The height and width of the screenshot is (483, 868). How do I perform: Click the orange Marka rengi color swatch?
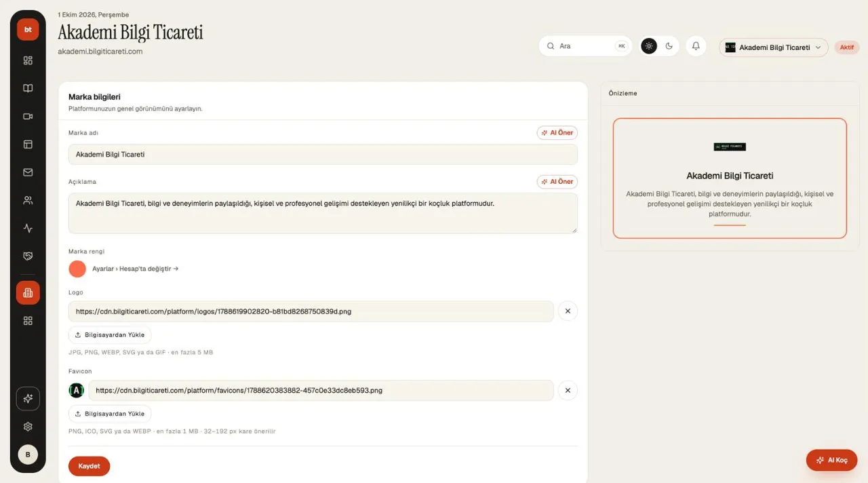(x=77, y=269)
